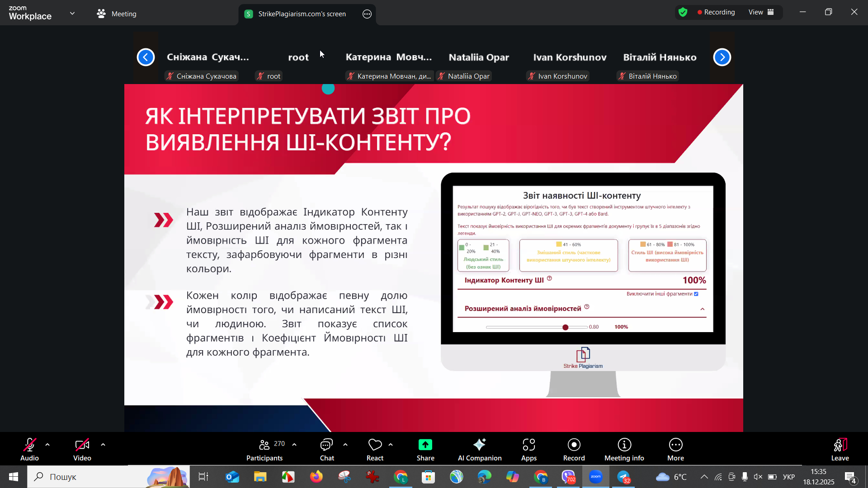
Task: Open the Zoom Workplace dropdown chevron
Action: tap(72, 14)
